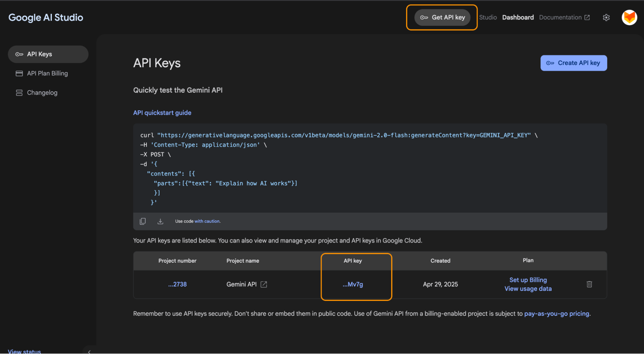Click the Created column header
The height and width of the screenshot is (354, 644).
(440, 261)
